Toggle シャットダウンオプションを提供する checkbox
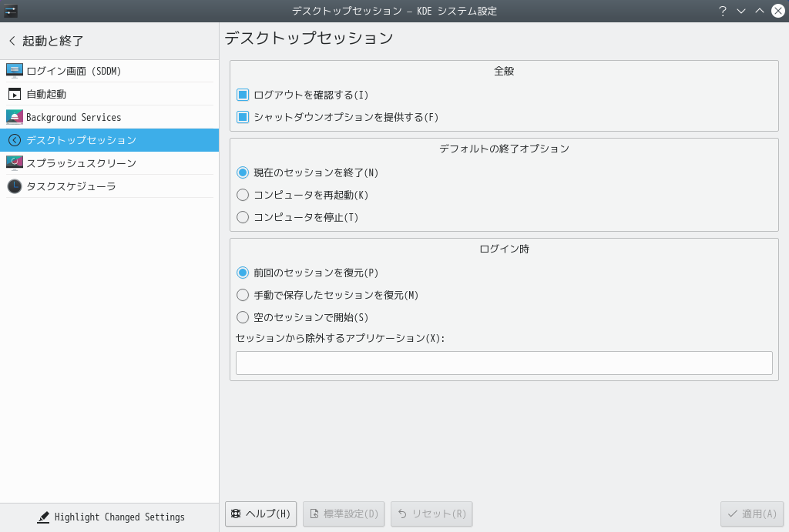 pos(243,117)
